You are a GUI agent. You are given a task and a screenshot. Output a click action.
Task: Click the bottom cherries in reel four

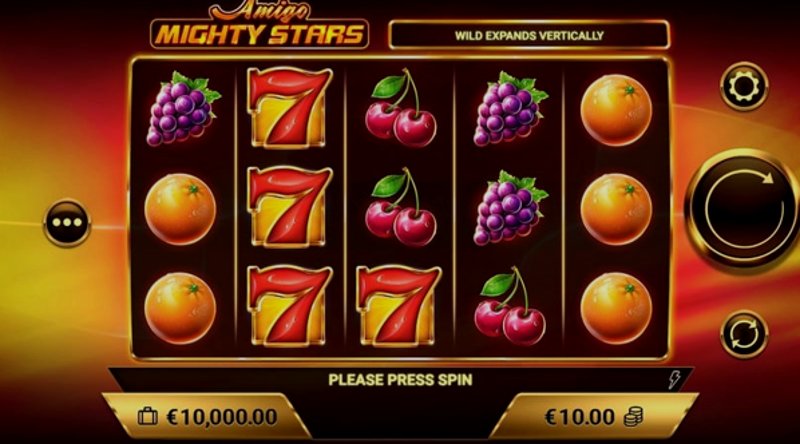(x=510, y=306)
